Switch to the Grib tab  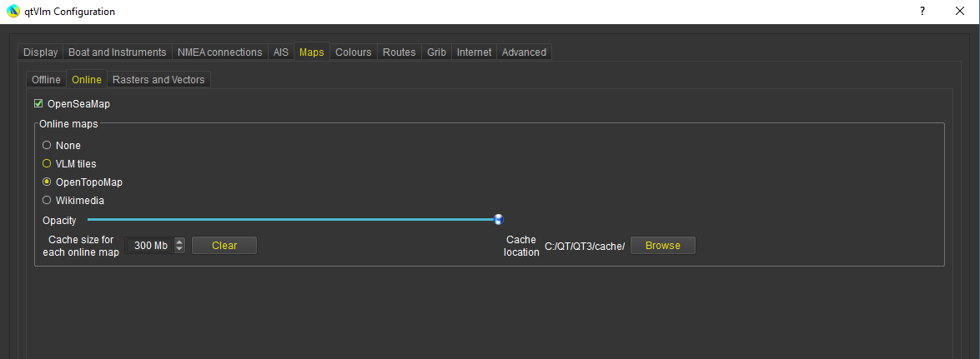point(437,52)
